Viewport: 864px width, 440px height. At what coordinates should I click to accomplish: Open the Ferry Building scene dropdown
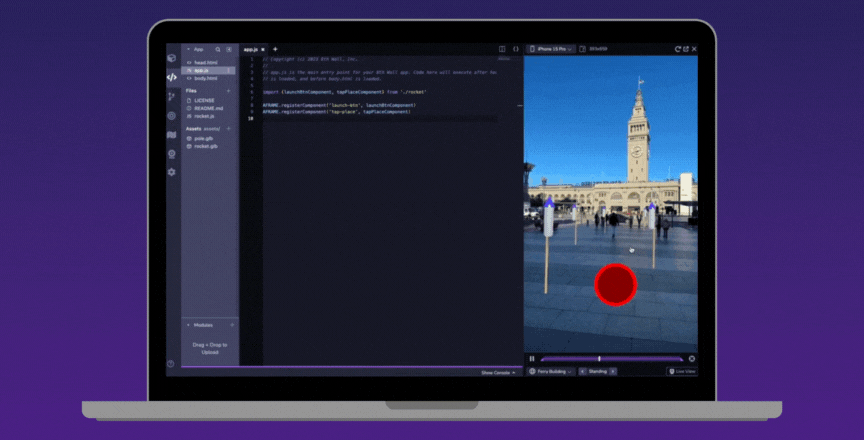[x=550, y=372]
